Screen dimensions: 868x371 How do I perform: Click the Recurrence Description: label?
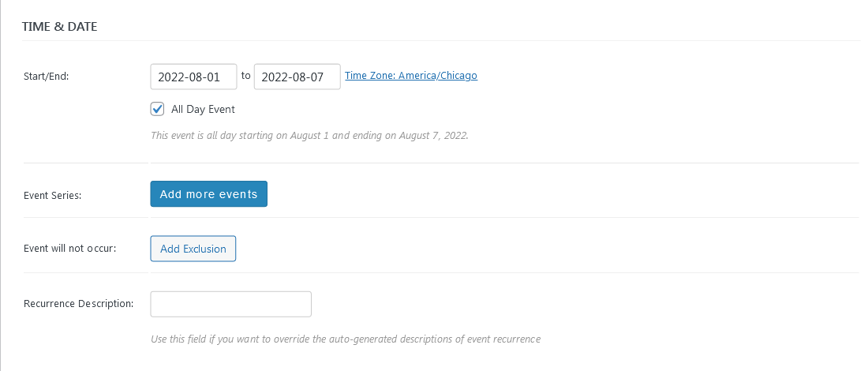click(78, 303)
